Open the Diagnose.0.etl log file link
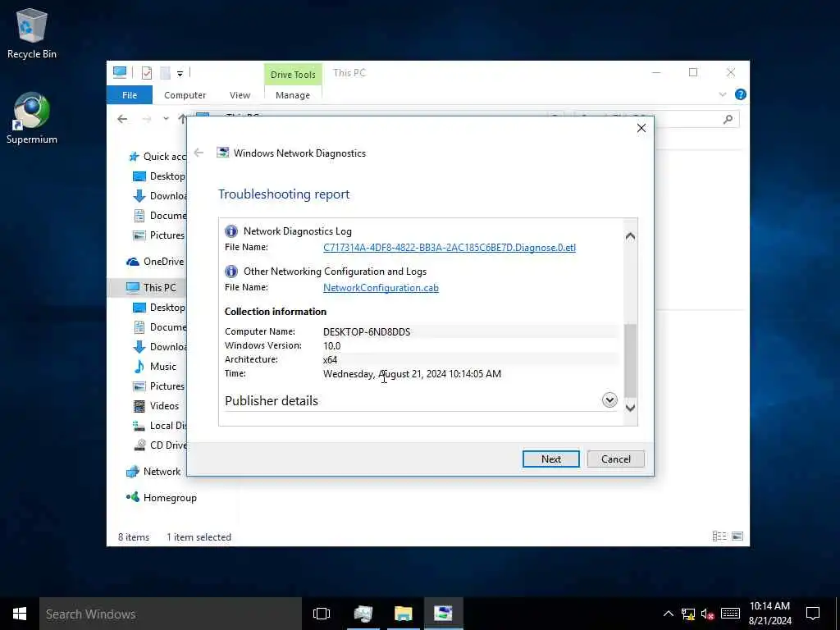840x630 pixels. coord(450,248)
